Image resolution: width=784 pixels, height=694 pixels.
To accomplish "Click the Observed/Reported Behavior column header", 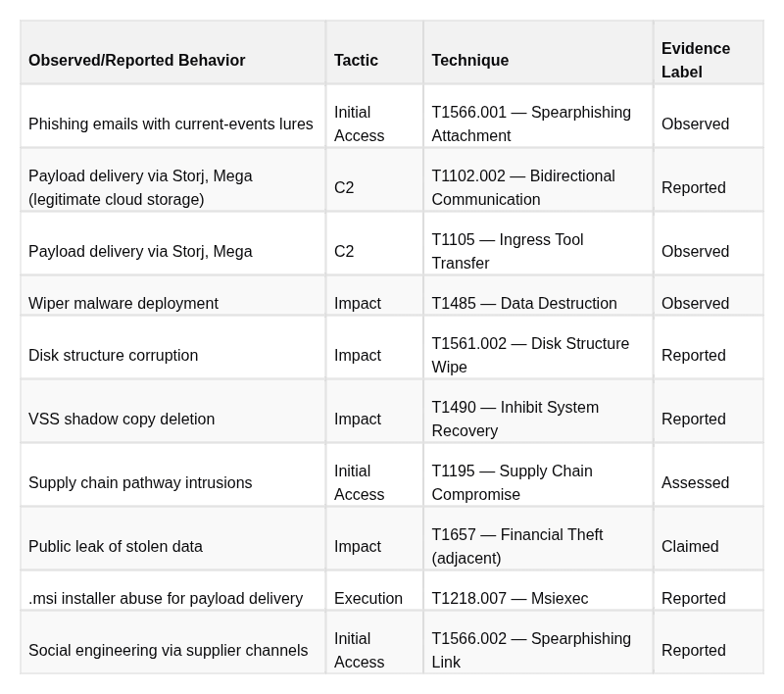I will pyautogui.click(x=173, y=53).
